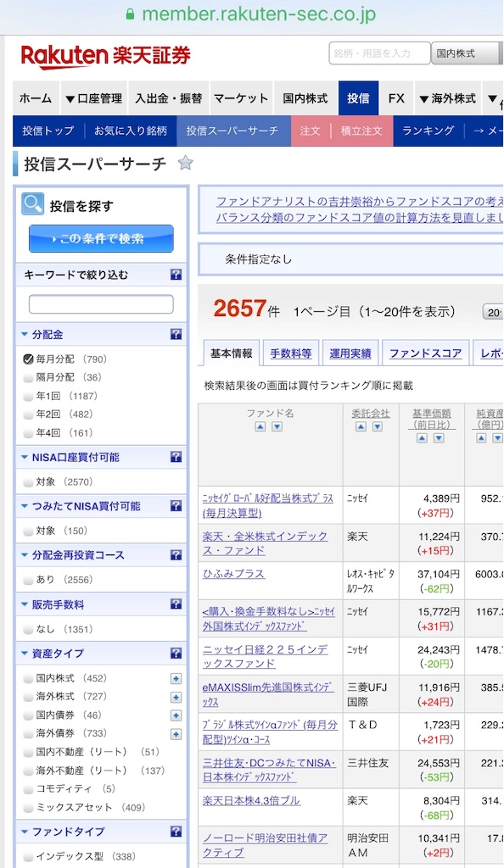The height and width of the screenshot is (868, 504).
Task: Check the 年4回 distribution checkbox
Action: click(x=28, y=433)
